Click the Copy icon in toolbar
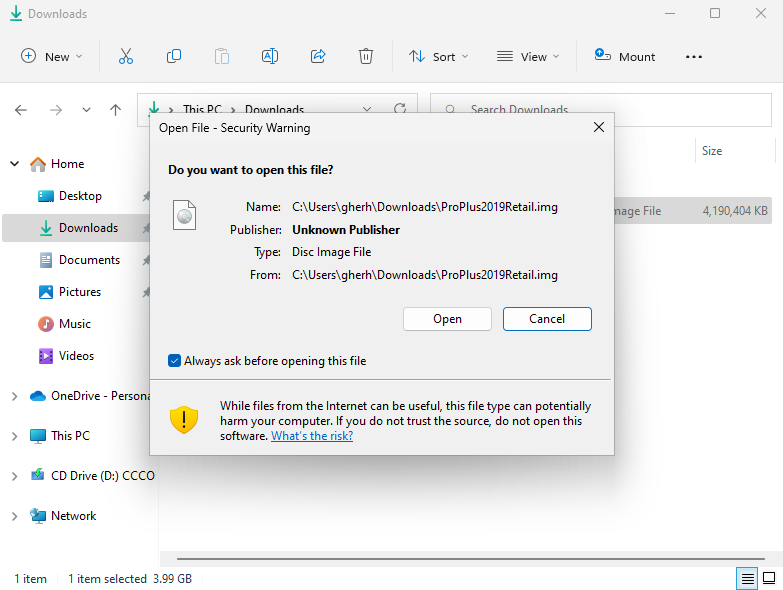Viewport: 783px width, 590px height. pyautogui.click(x=174, y=57)
